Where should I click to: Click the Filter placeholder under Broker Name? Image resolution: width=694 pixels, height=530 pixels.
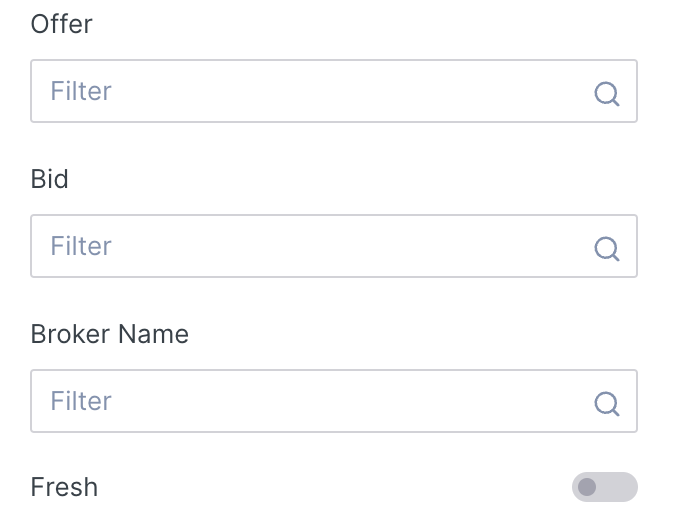81,401
